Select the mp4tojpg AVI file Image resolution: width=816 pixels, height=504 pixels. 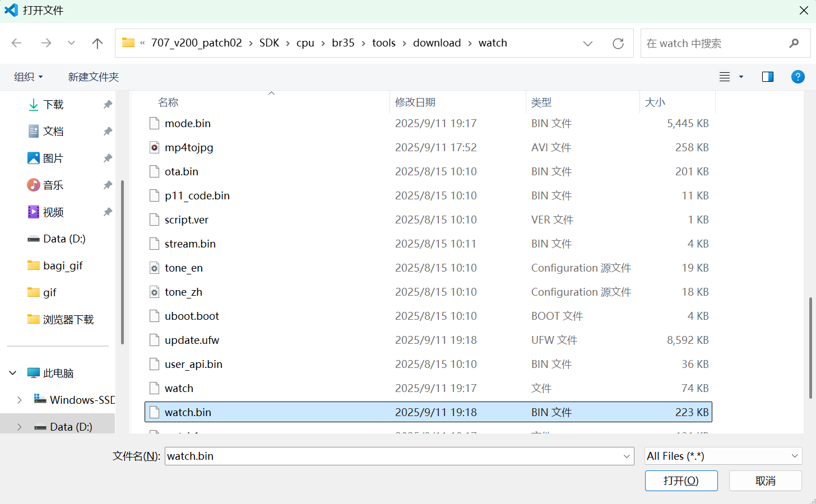428,147
